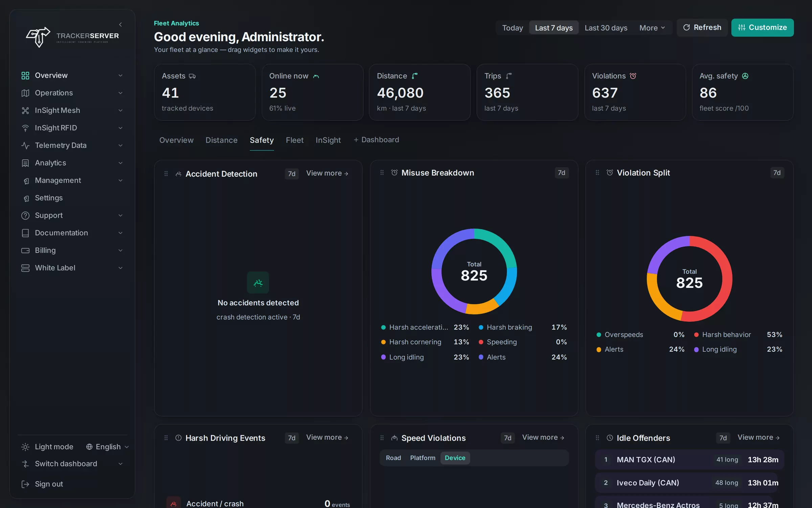This screenshot has height=508, width=812.
Task: Click the Documentation book icon
Action: tap(25, 233)
